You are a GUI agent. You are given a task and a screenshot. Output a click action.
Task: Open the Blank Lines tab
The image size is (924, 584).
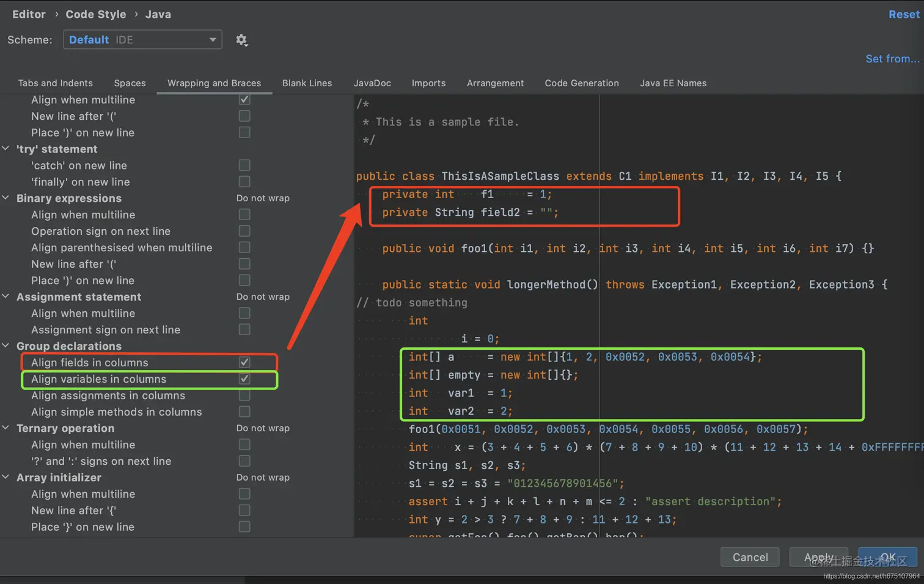pos(307,83)
